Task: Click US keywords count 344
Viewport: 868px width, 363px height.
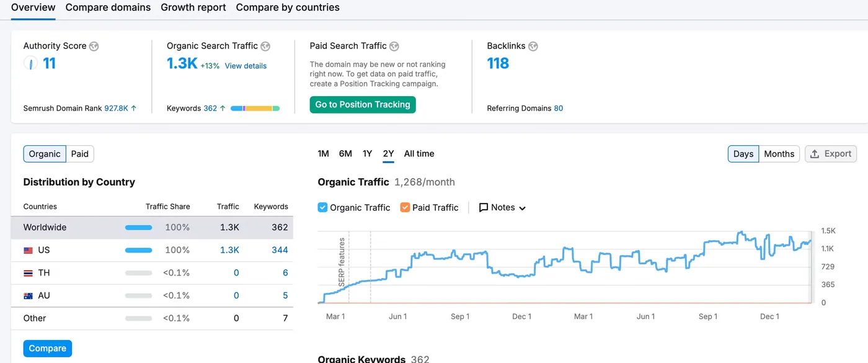Action: 280,250
